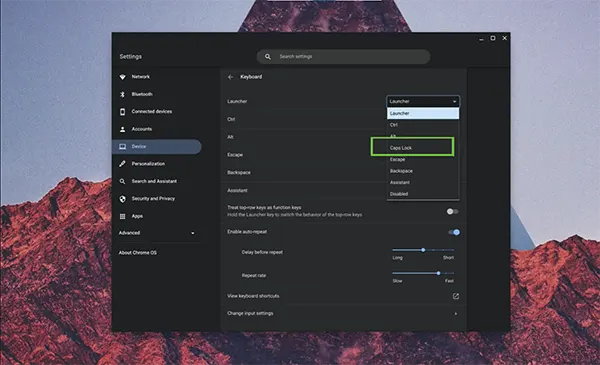The image size is (600, 365).
Task: Open Change input settings chevron
Action: (x=455, y=314)
